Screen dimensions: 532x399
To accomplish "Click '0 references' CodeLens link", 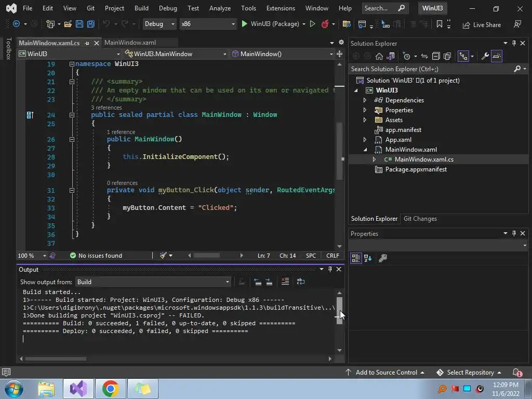I will (x=122, y=183).
